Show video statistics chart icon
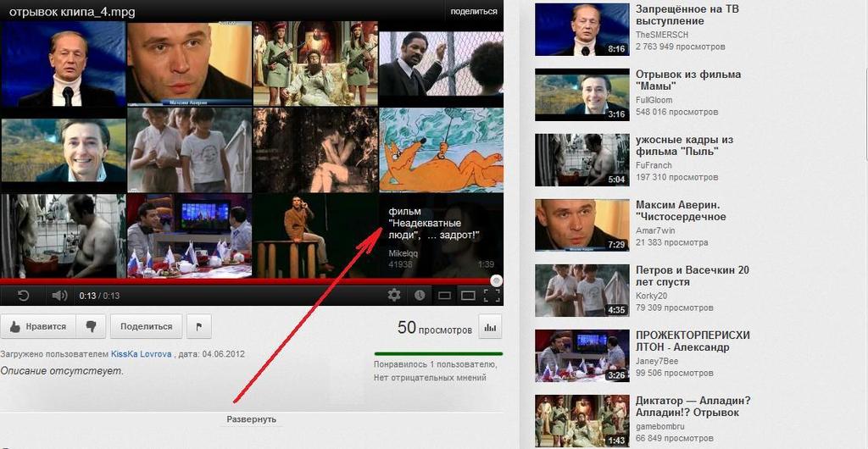The width and height of the screenshot is (868, 449). pos(490,327)
